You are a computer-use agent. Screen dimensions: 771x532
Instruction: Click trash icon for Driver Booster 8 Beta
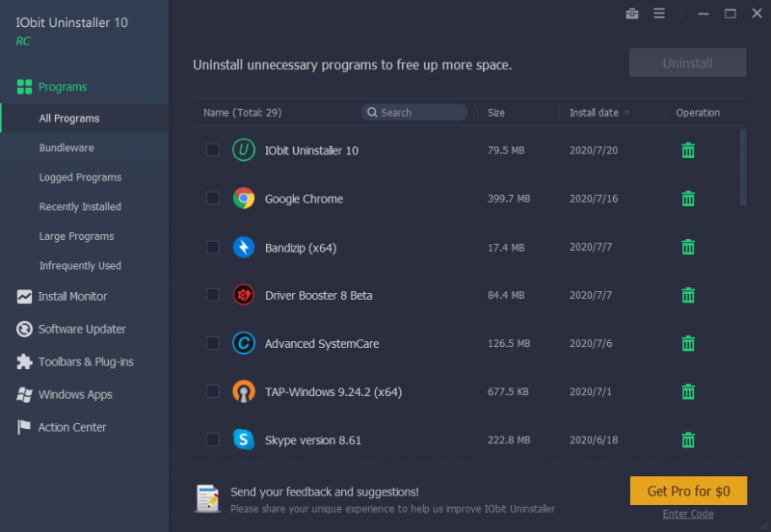tap(688, 295)
